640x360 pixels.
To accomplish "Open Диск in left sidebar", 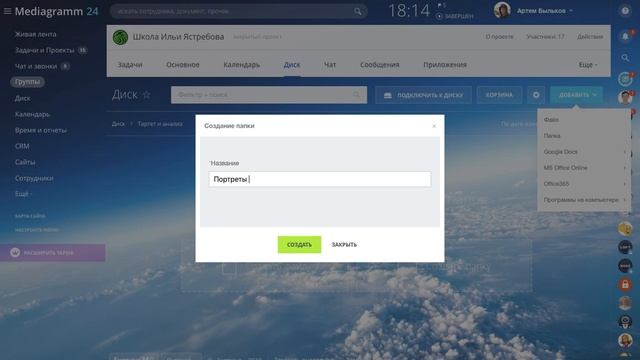I will 22,98.
